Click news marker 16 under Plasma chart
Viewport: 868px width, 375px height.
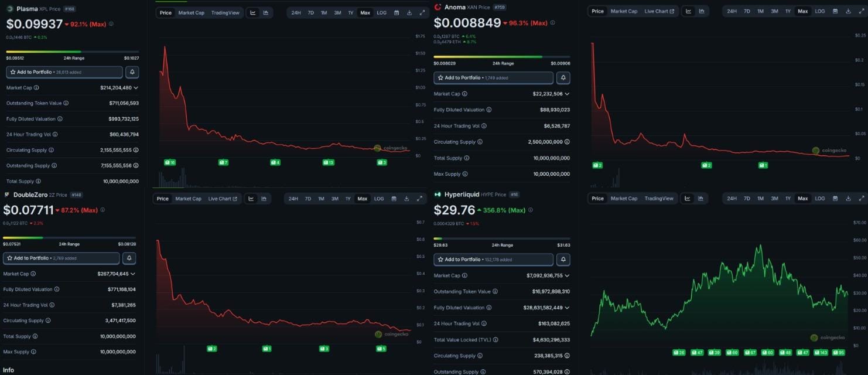pos(170,162)
